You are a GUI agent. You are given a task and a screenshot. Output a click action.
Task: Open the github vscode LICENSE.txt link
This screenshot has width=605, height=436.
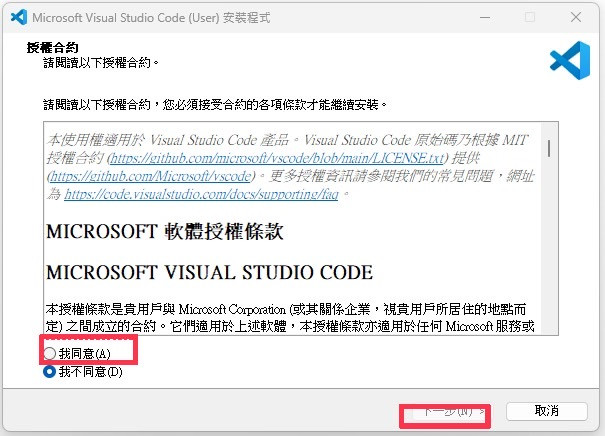pyautogui.click(x=276, y=158)
